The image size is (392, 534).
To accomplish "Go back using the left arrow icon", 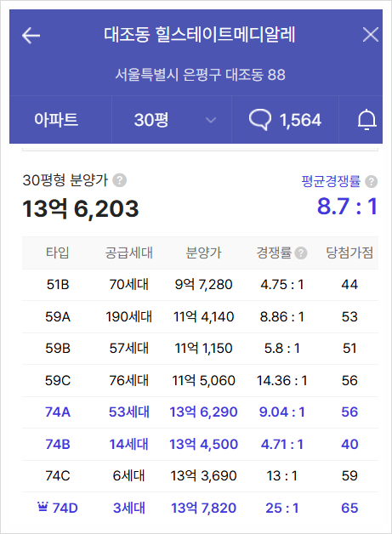I will [31, 36].
